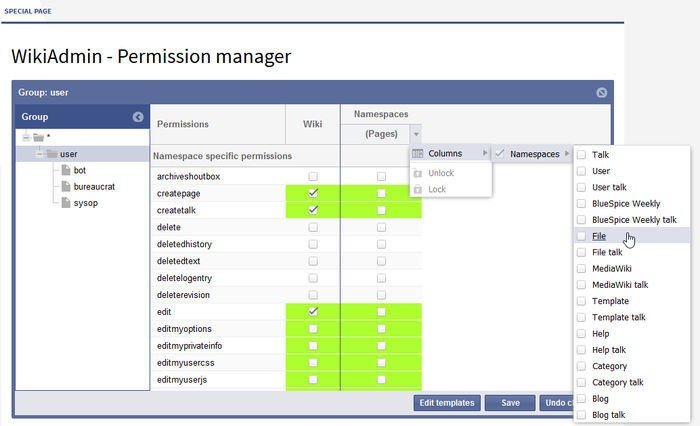The width and height of the screenshot is (700, 426).
Task: Open the Namespaces column header dropdown arrow
Action: click(x=415, y=133)
